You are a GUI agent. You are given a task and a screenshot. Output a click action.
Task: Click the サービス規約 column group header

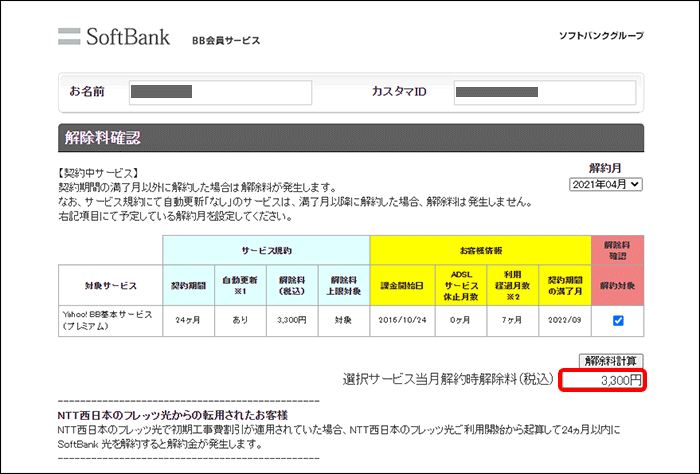pyautogui.click(x=266, y=250)
